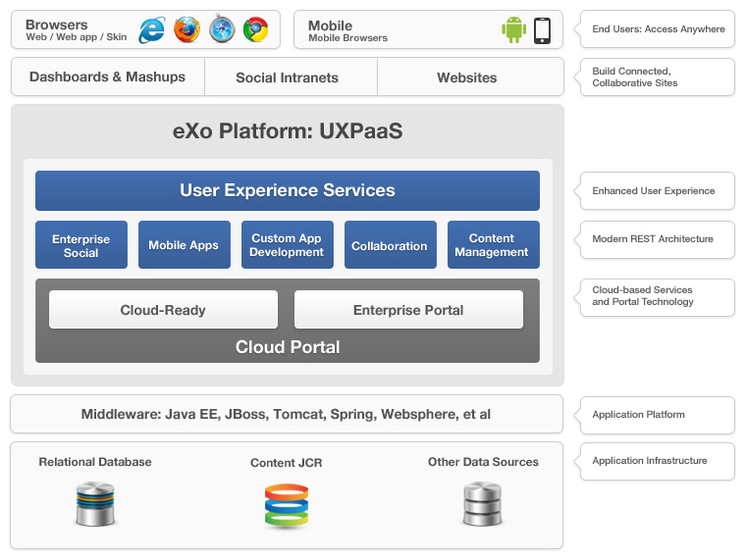Click the Content JCR colored rings icon
This screenshot has width=745, height=560.
(287, 506)
